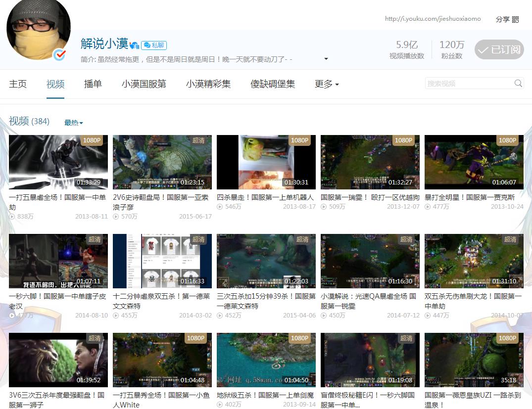532x409 pixels.
Task: Open the thumbnail with duration 01:06:07
Action: [474, 162]
